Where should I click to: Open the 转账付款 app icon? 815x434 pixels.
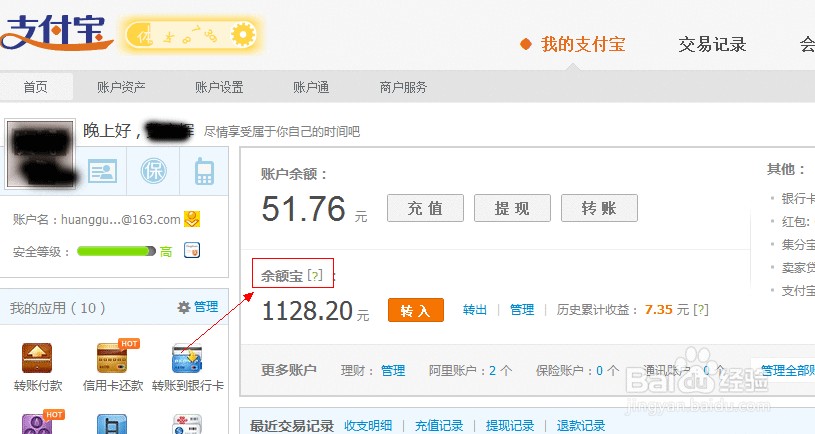pos(37,358)
